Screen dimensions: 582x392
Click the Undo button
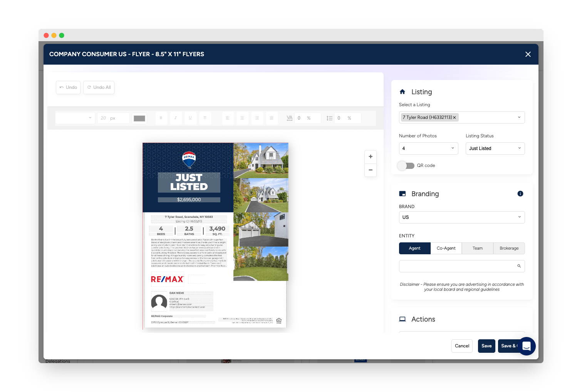coord(68,87)
